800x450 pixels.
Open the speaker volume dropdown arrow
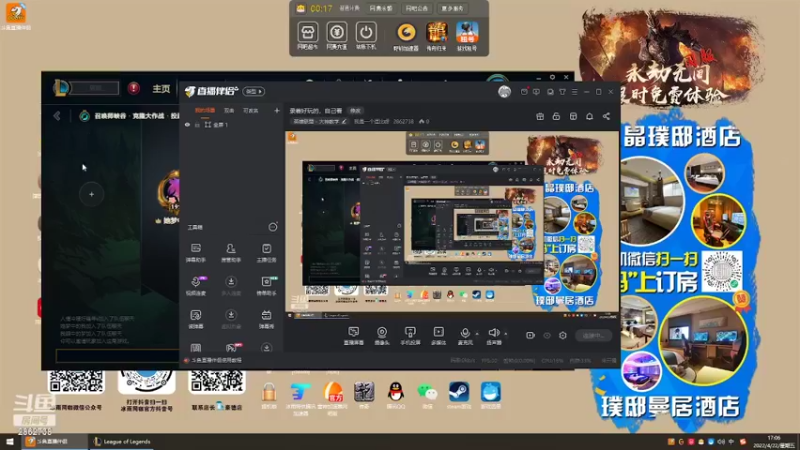[506, 334]
